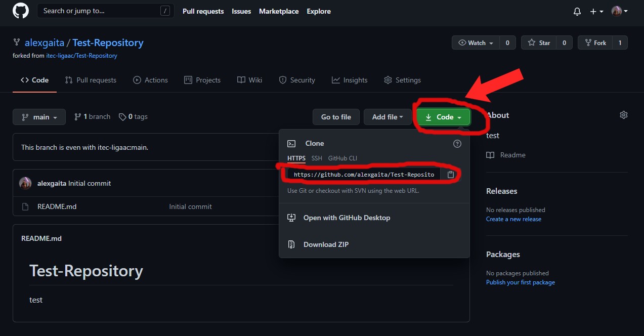This screenshot has width=644, height=336.
Task: Open the Clone help question-mark icon
Action: 457,144
